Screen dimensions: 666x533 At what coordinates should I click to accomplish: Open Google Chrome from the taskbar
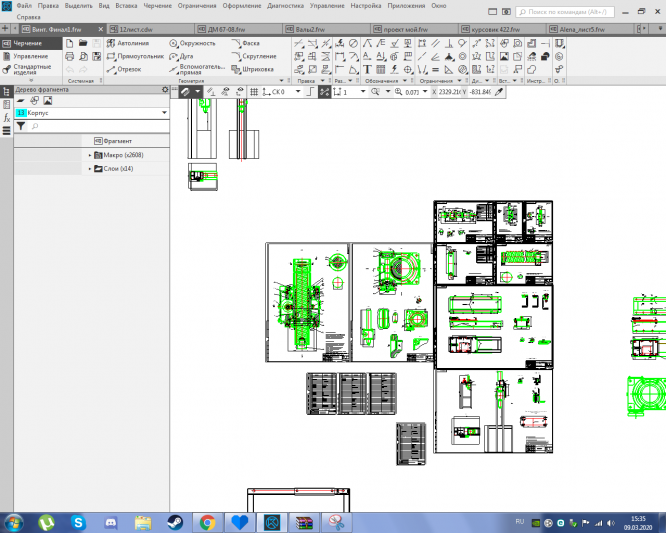[x=207, y=523]
